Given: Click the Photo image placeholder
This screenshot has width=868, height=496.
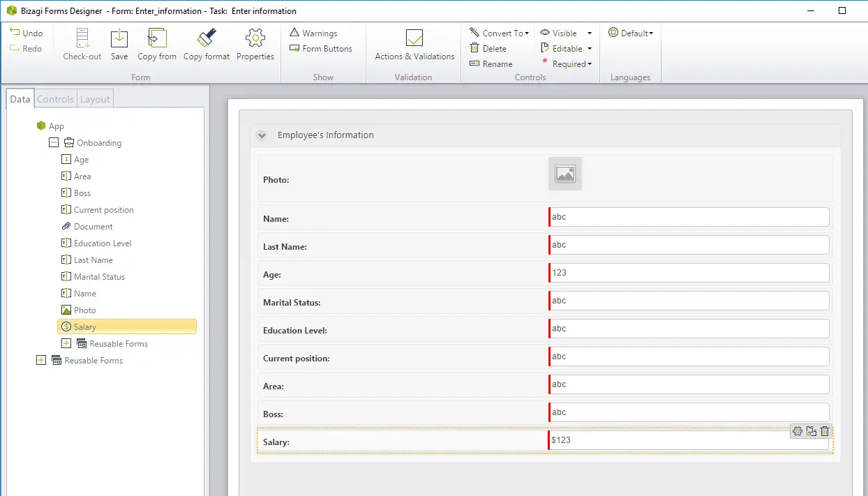Looking at the screenshot, I should click(565, 174).
